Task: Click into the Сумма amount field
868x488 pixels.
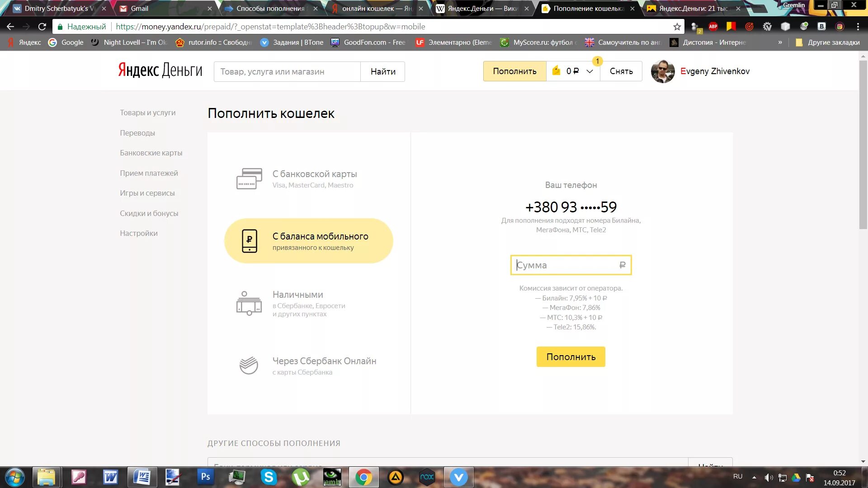Action: point(567,265)
